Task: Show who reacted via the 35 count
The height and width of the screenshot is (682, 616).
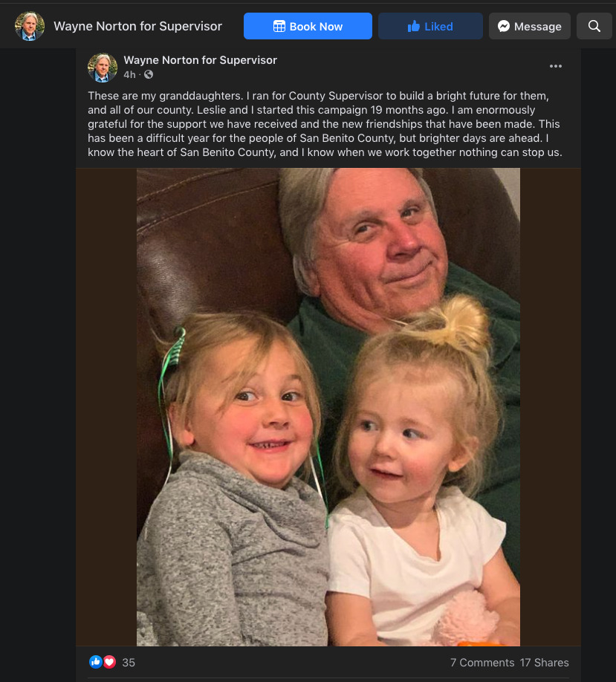Action: [129, 663]
